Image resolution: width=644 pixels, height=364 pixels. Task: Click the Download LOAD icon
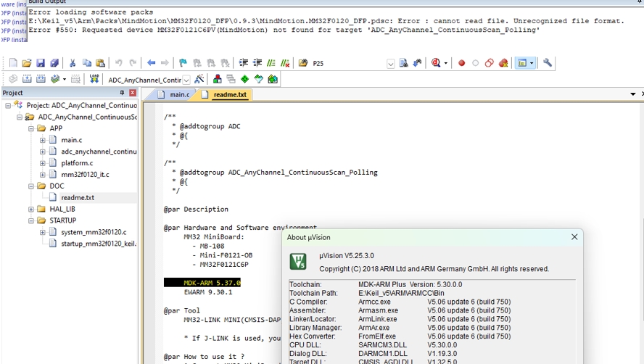[94, 79]
